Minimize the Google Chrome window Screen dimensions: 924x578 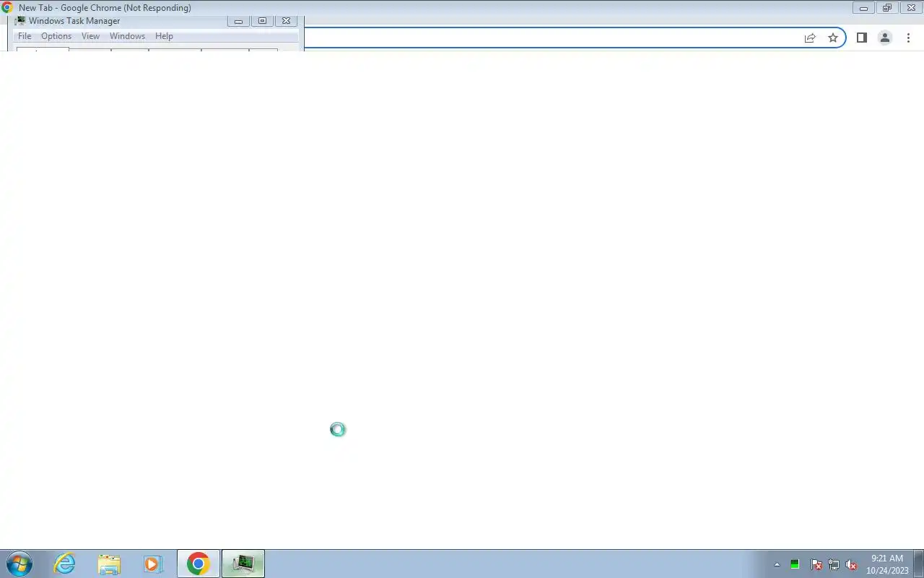863,8
